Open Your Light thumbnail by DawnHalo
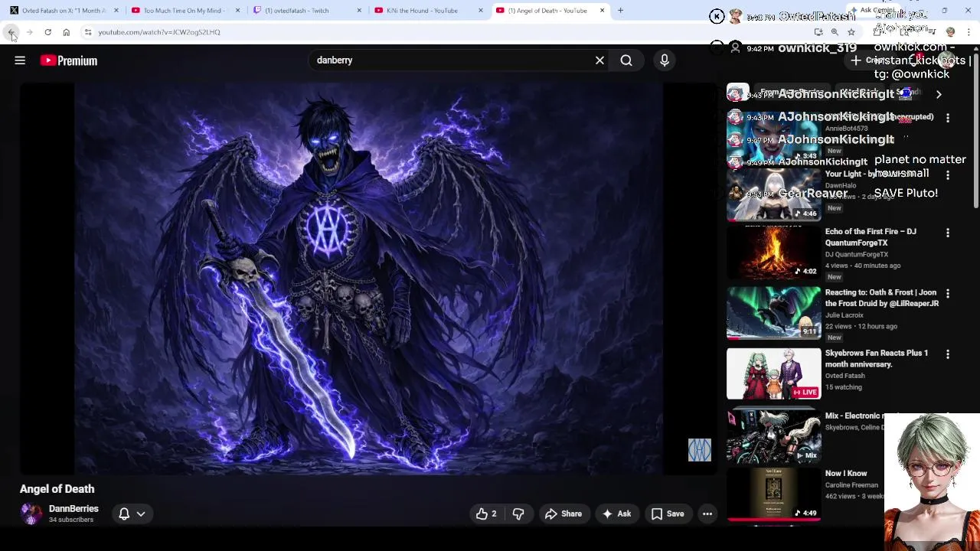The image size is (980, 551). pyautogui.click(x=773, y=194)
